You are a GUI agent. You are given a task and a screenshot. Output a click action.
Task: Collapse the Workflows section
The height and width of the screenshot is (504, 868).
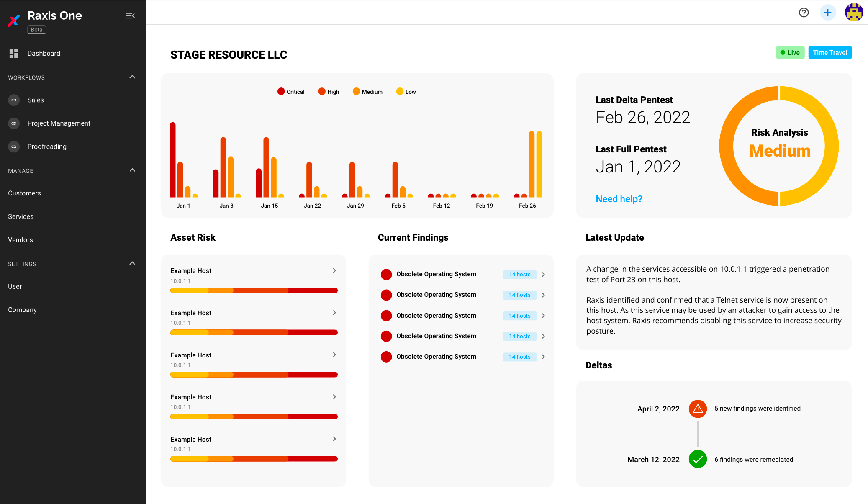point(132,77)
